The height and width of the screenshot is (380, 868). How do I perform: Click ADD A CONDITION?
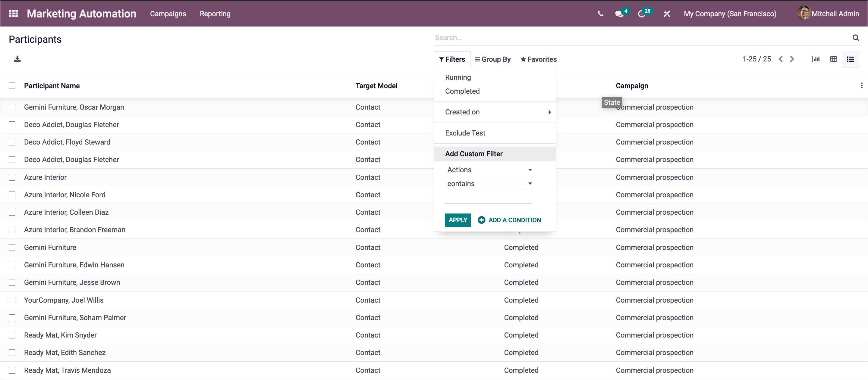(509, 220)
